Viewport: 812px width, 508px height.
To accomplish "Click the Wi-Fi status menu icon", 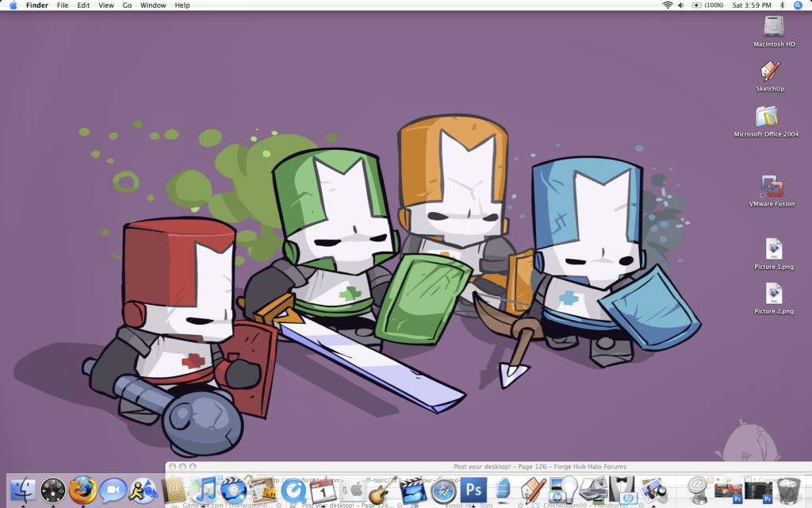I will [668, 6].
